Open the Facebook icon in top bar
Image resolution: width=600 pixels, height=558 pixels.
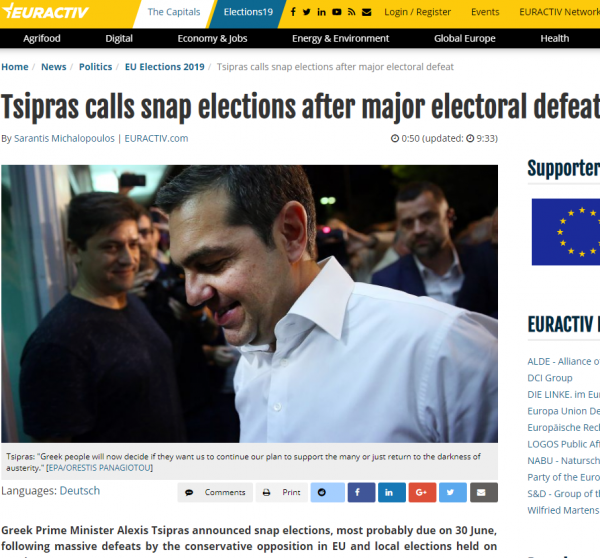[x=293, y=12]
